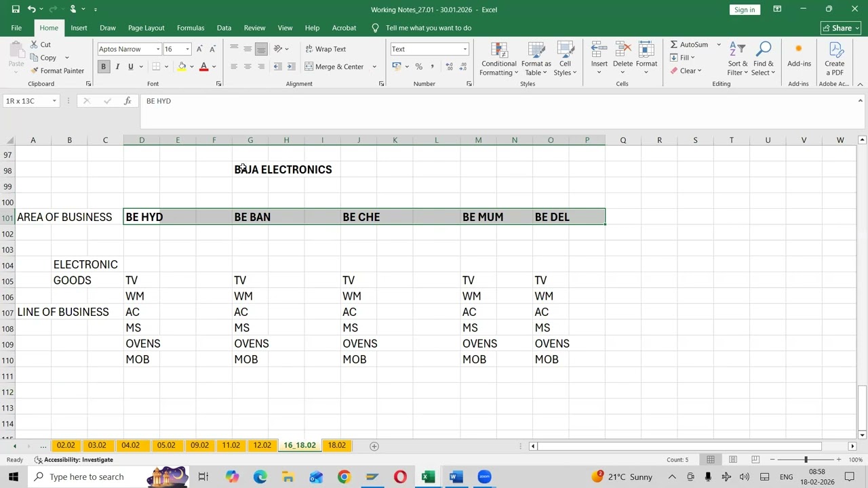Open Conditional Formatting
The height and width of the screenshot is (488, 868).
point(498,60)
